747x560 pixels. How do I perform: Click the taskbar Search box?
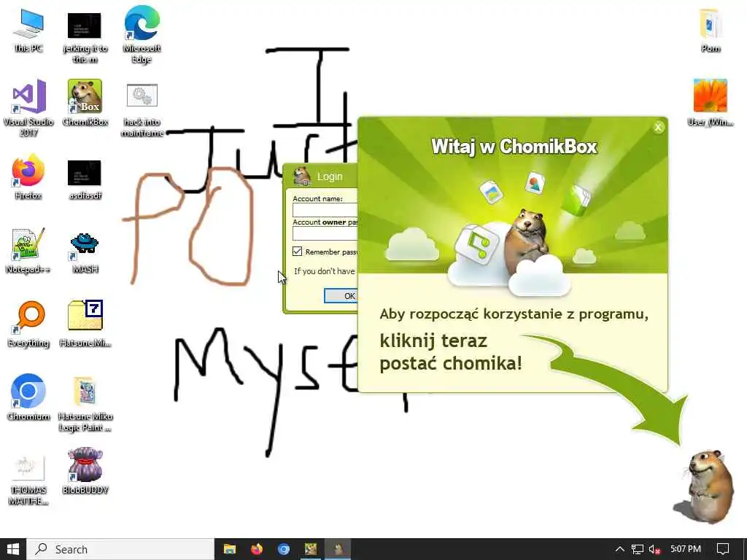[x=120, y=549]
